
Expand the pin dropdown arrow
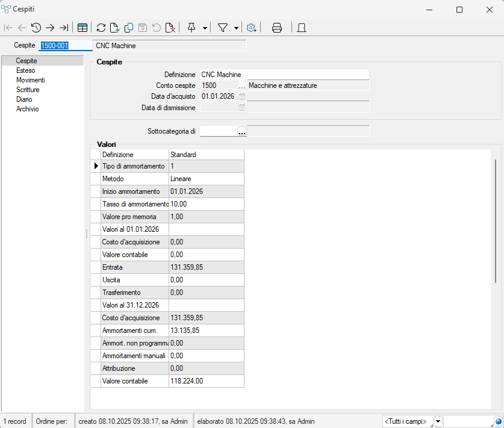[205, 28]
